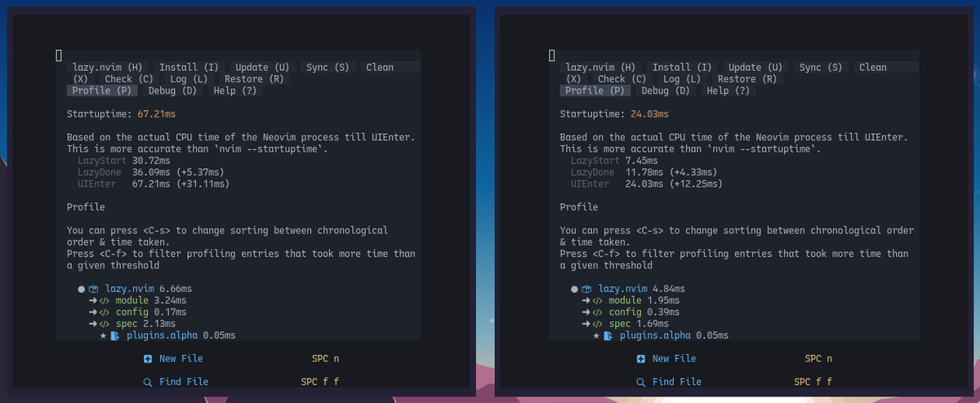Open lazy.nvim (H) tab in left window
980x403 pixels.
coord(108,68)
